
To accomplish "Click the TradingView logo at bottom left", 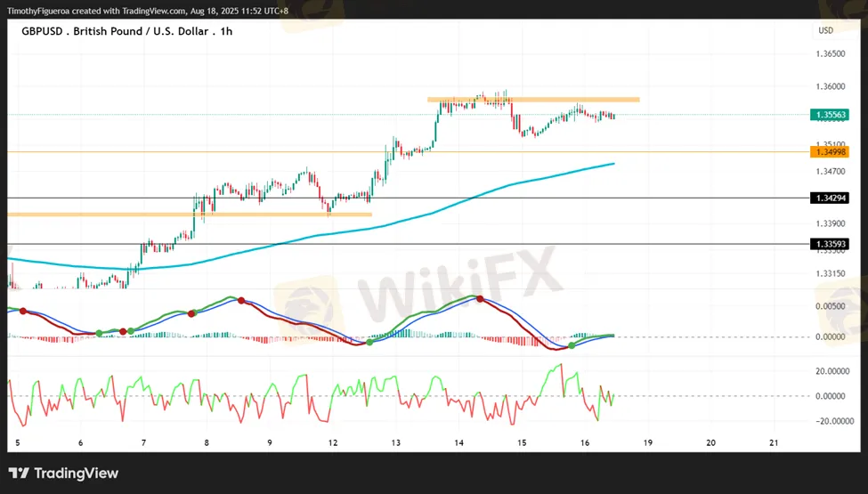I will 63,474.
